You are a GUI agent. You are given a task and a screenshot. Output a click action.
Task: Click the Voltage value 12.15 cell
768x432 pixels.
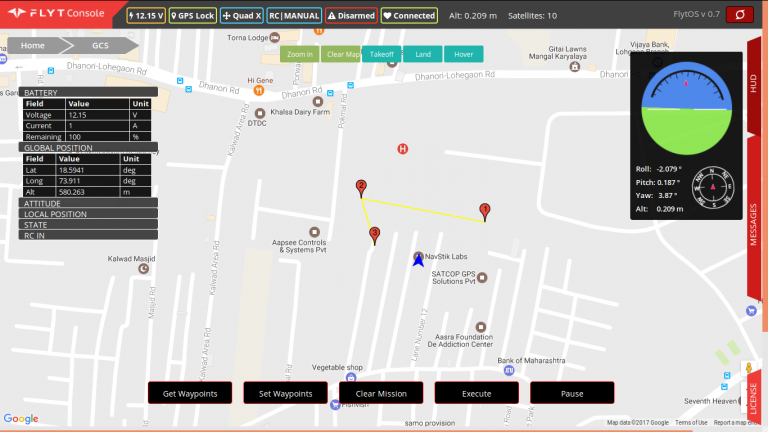pyautogui.click(x=97, y=115)
